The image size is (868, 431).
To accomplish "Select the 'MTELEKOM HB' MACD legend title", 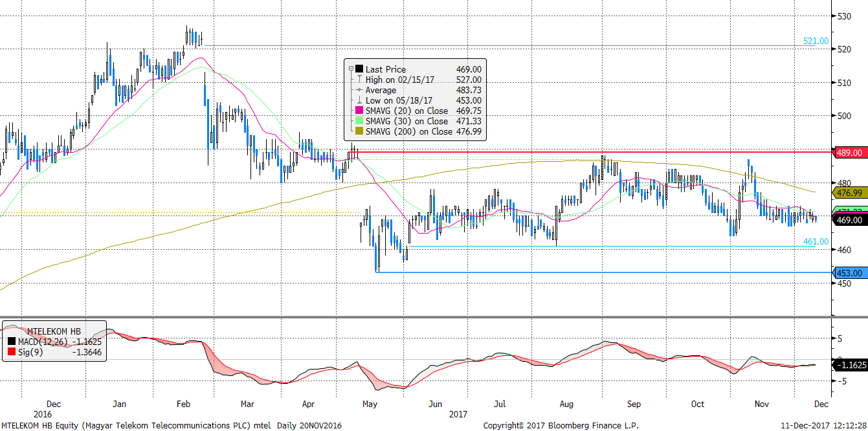I will (x=53, y=331).
